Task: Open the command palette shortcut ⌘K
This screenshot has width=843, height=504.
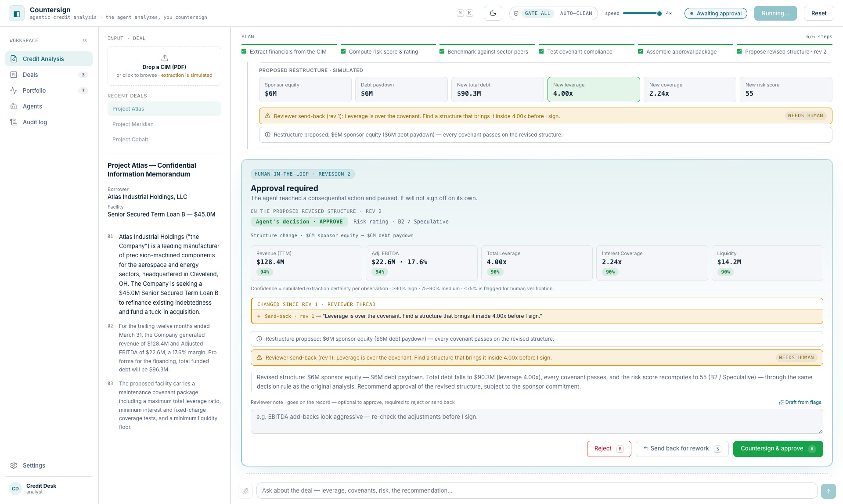Action: (465, 13)
